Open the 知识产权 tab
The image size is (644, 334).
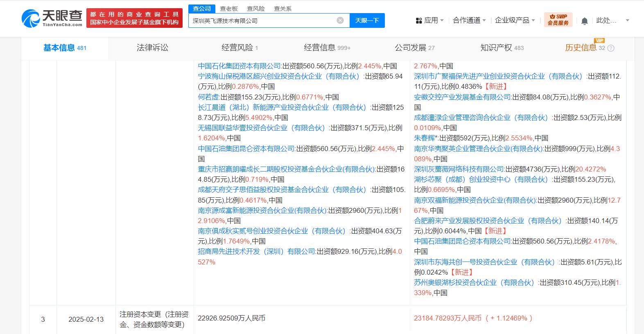tap(502, 48)
